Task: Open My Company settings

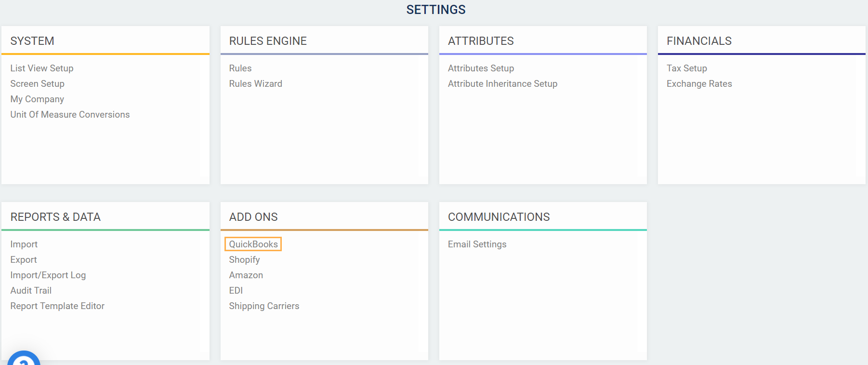Action: click(x=37, y=99)
